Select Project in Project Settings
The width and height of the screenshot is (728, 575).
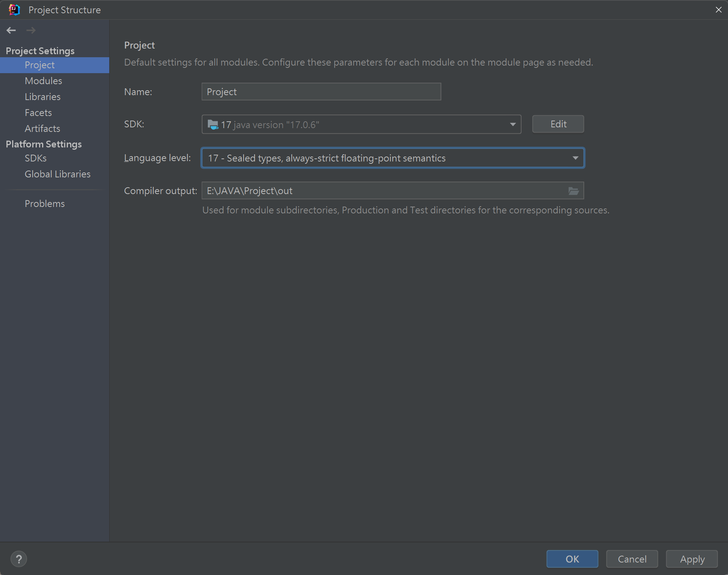[55, 65]
